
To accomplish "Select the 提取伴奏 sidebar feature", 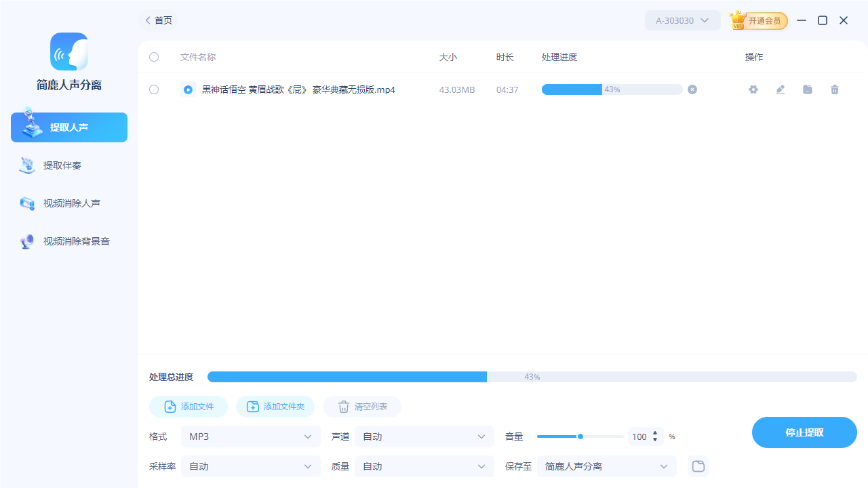I will [68, 165].
